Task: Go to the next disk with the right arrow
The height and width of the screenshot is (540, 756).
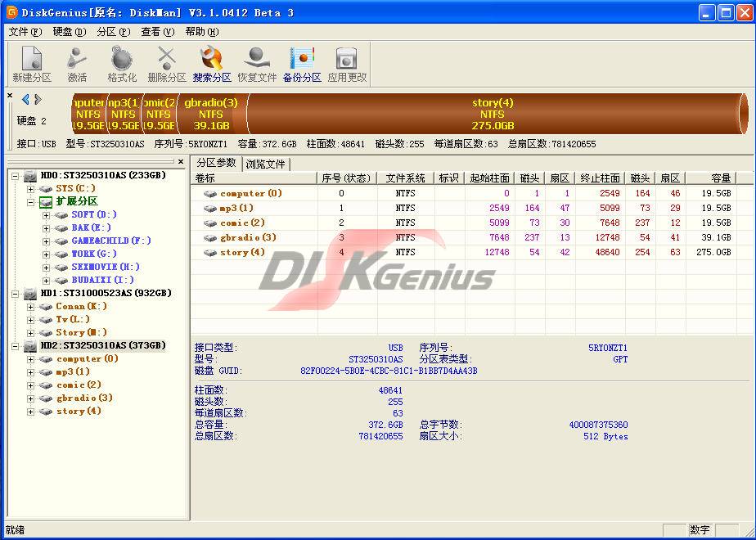Action: click(x=38, y=99)
